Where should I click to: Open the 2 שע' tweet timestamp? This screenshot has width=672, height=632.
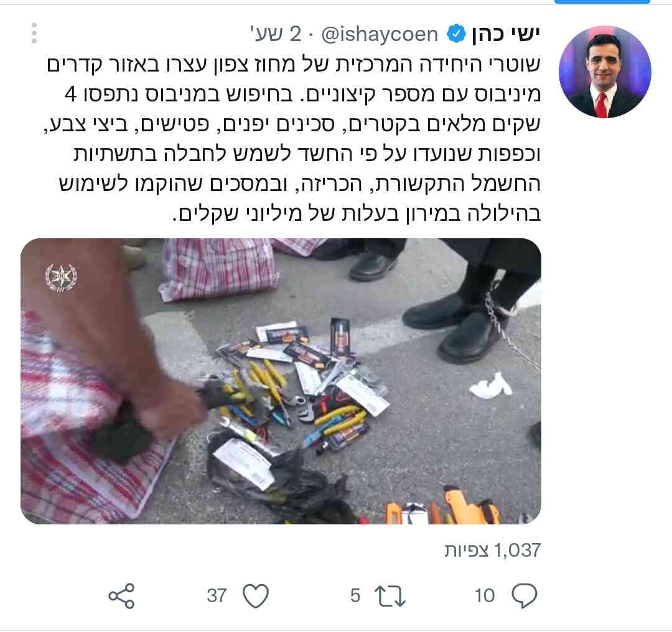tap(276, 34)
